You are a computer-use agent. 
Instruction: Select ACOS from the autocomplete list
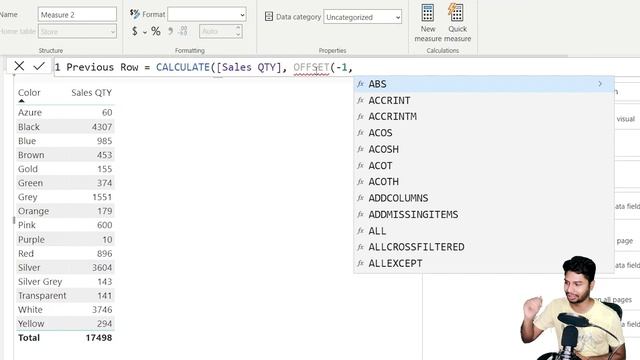484,133
